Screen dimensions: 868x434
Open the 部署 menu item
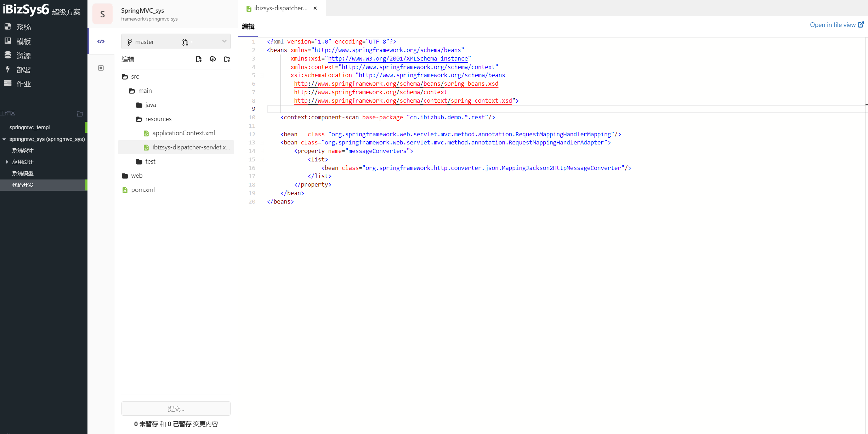click(x=23, y=70)
